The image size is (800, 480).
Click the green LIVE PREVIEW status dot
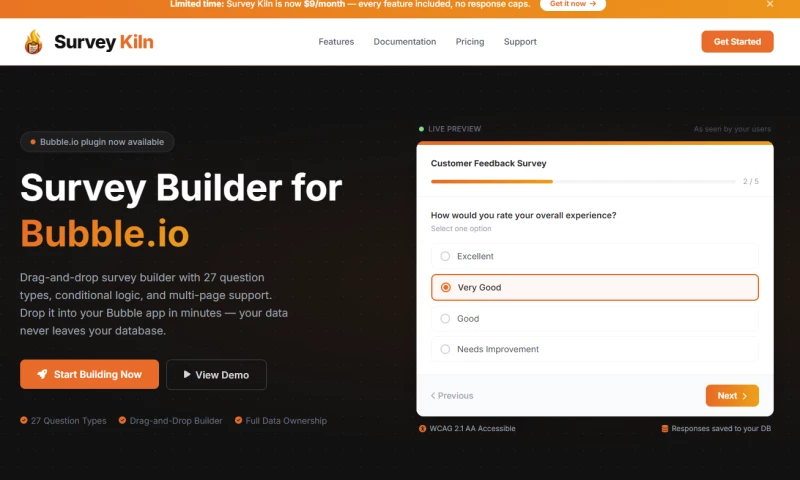(x=421, y=129)
